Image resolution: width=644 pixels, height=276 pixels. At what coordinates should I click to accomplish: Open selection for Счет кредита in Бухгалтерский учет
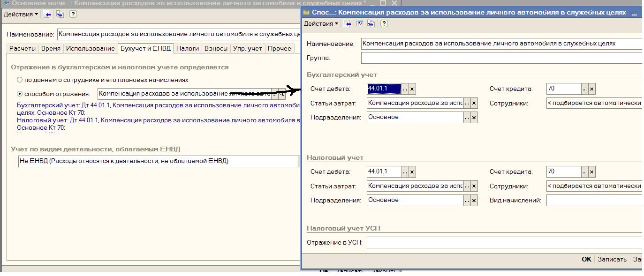584,89
